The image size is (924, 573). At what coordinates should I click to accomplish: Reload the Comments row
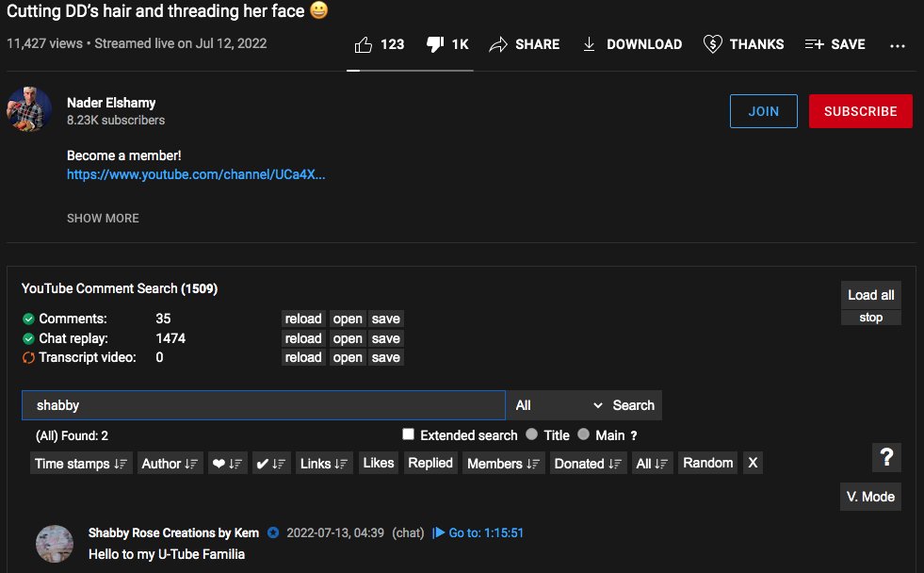303,319
